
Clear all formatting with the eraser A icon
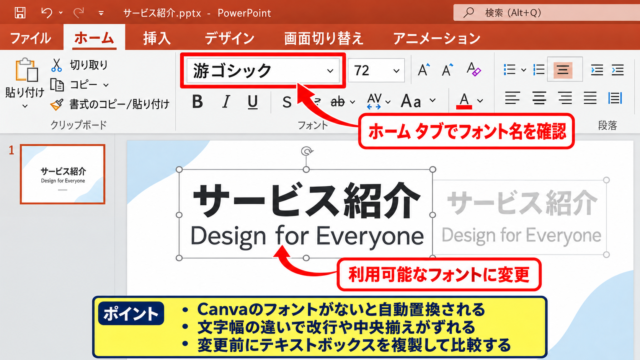click(x=473, y=69)
